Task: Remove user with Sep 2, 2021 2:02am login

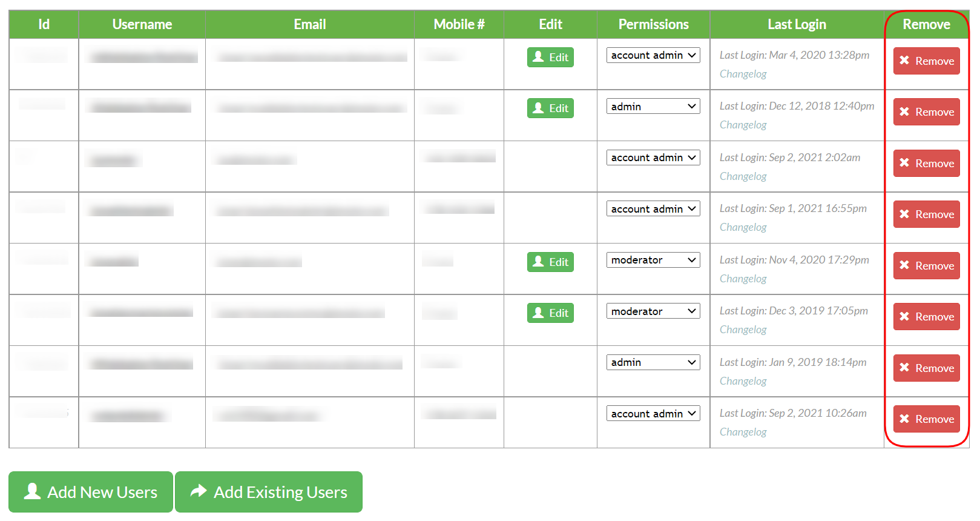Action: point(926,164)
